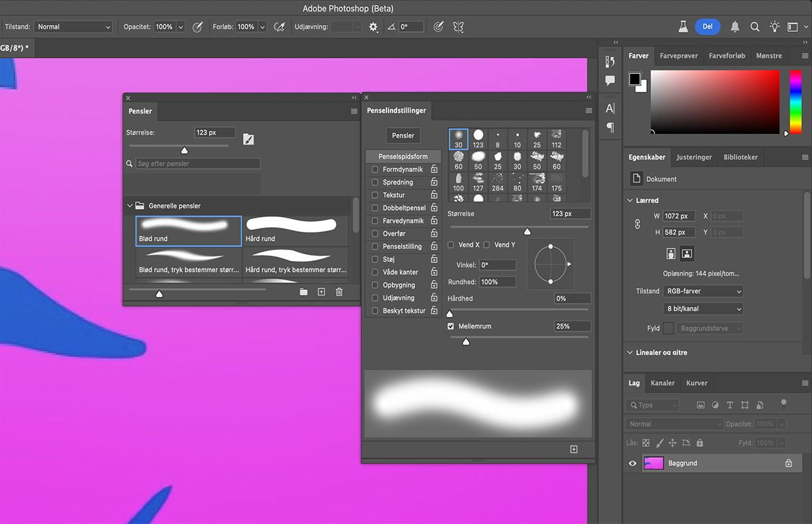The image size is (812, 524).
Task: Open the search magnifier in top bar
Action: coord(754,27)
